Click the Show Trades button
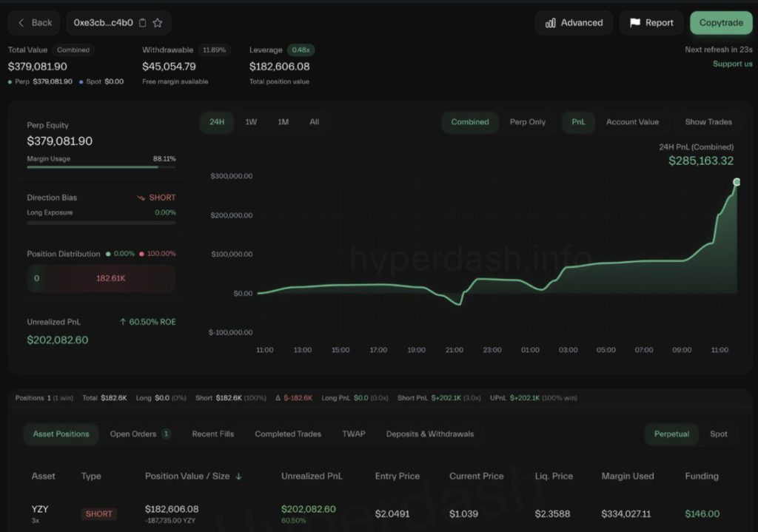Screen dimensions: 758x532 click(x=708, y=122)
